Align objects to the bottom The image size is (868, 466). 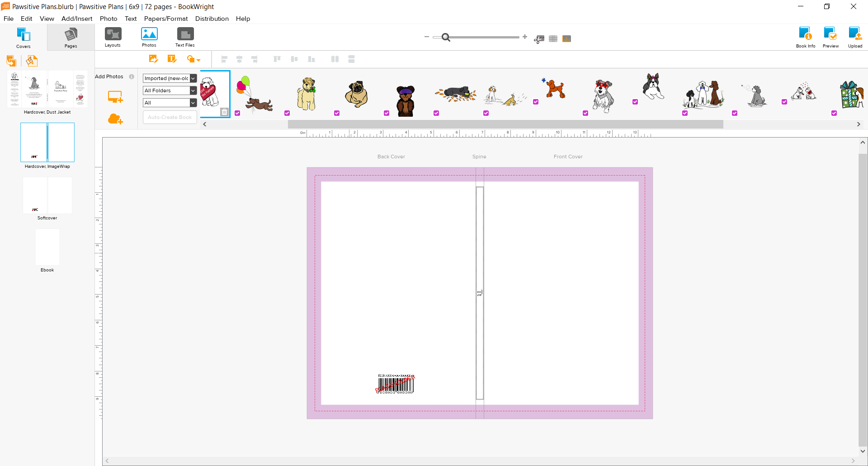coord(311,59)
